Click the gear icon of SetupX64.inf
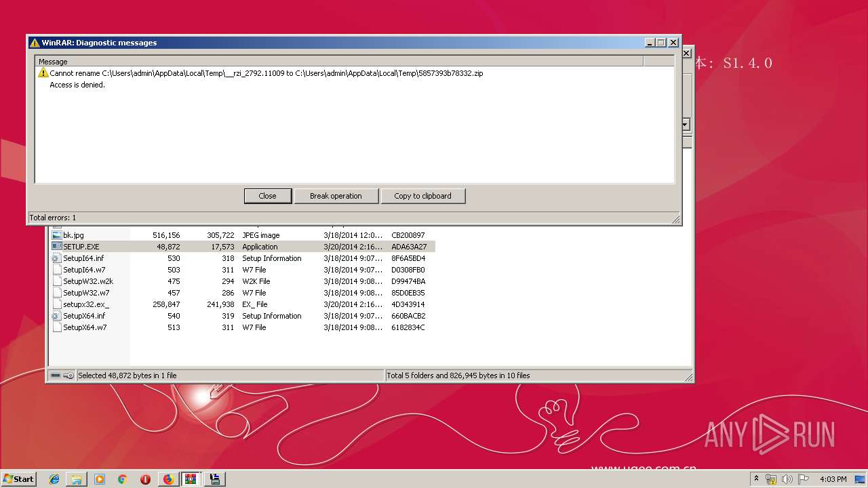The image size is (868, 488). point(56,316)
